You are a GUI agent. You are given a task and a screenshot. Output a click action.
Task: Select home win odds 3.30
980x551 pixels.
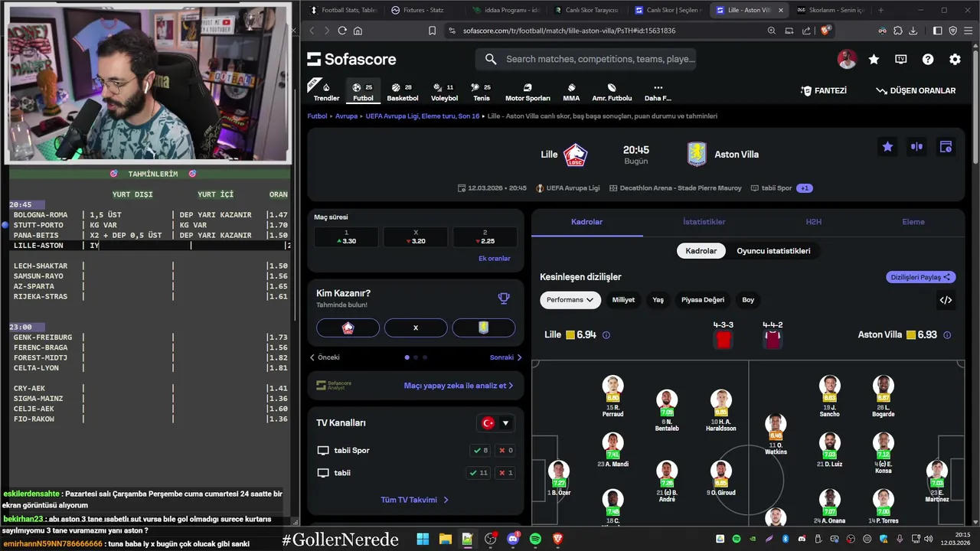(346, 236)
